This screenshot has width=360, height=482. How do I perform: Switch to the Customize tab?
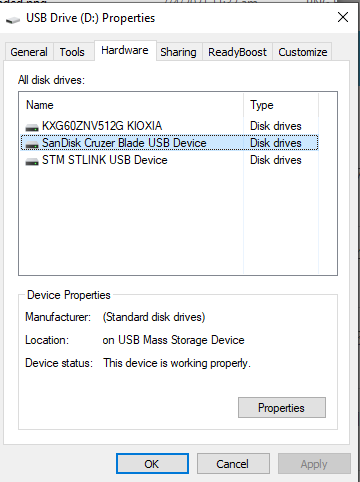pyautogui.click(x=303, y=52)
